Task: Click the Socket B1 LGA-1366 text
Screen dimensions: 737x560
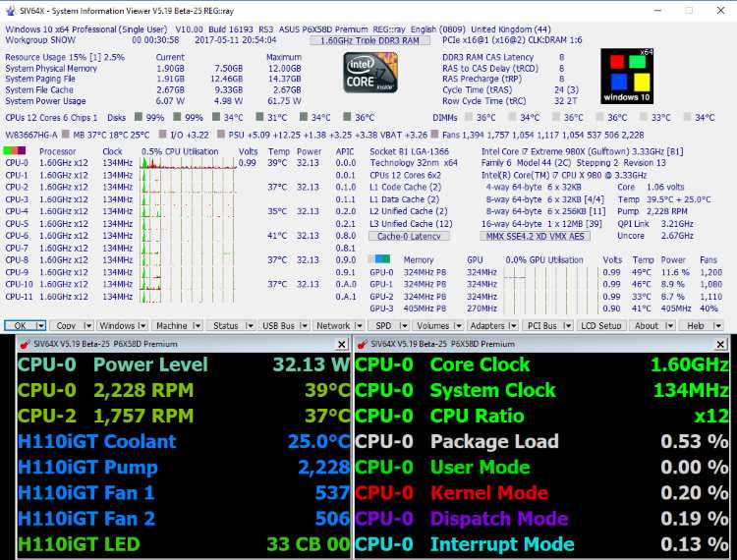Action: coord(410,151)
